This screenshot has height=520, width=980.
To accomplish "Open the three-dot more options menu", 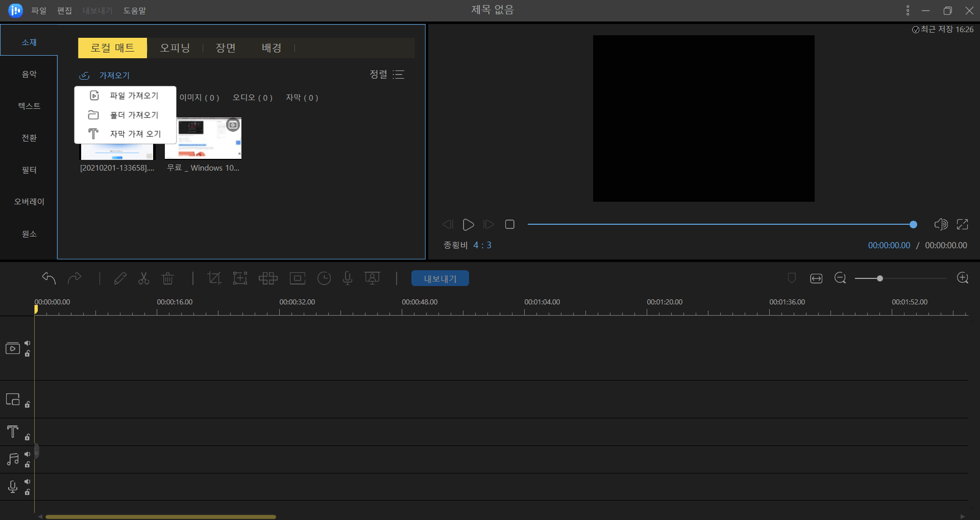I will [x=908, y=10].
